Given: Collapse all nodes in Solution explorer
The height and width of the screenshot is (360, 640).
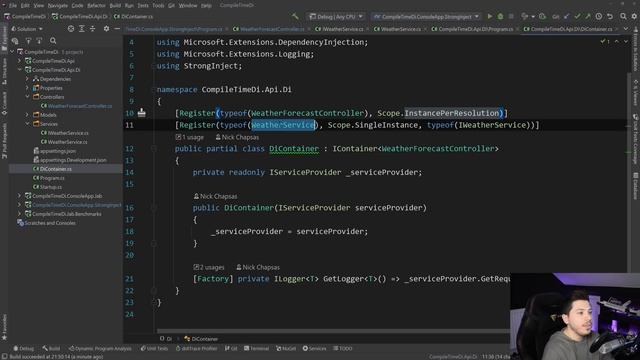Looking at the screenshot, I should [x=93, y=29].
